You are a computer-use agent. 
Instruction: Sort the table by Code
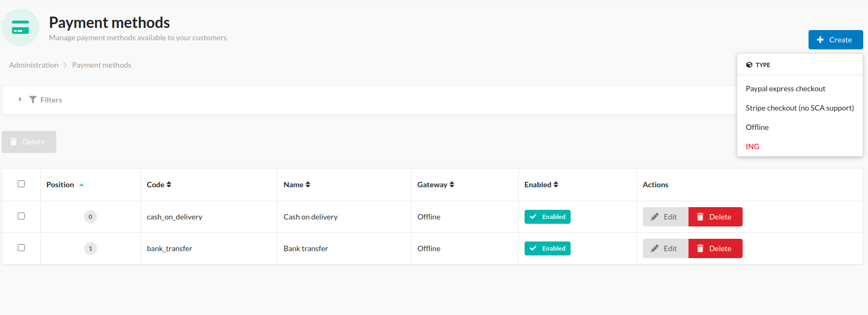(159, 185)
